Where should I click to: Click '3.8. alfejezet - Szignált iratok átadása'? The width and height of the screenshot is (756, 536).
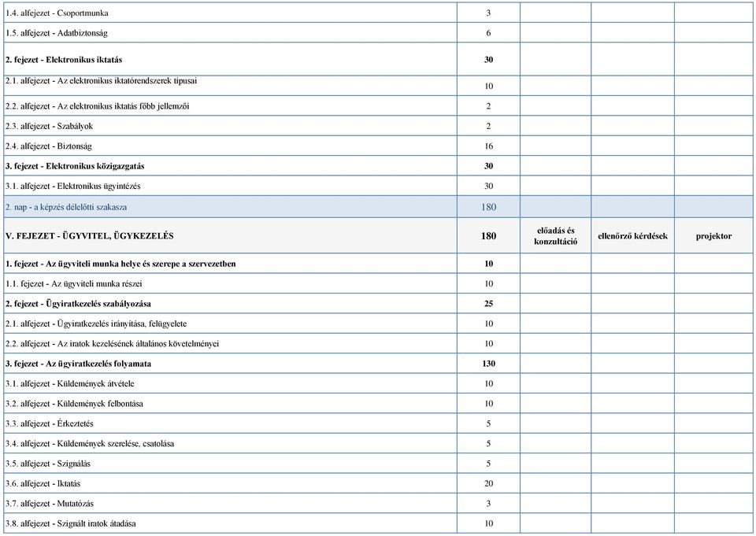tap(70, 523)
